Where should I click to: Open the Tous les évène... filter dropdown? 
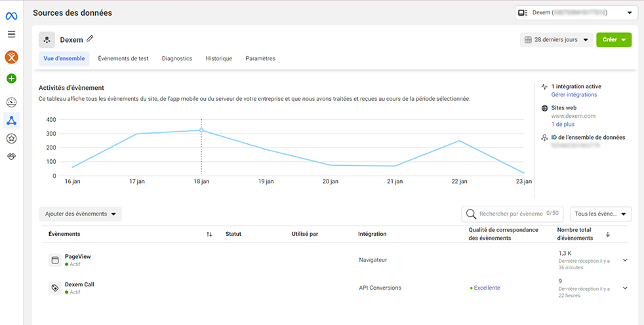[x=601, y=214]
